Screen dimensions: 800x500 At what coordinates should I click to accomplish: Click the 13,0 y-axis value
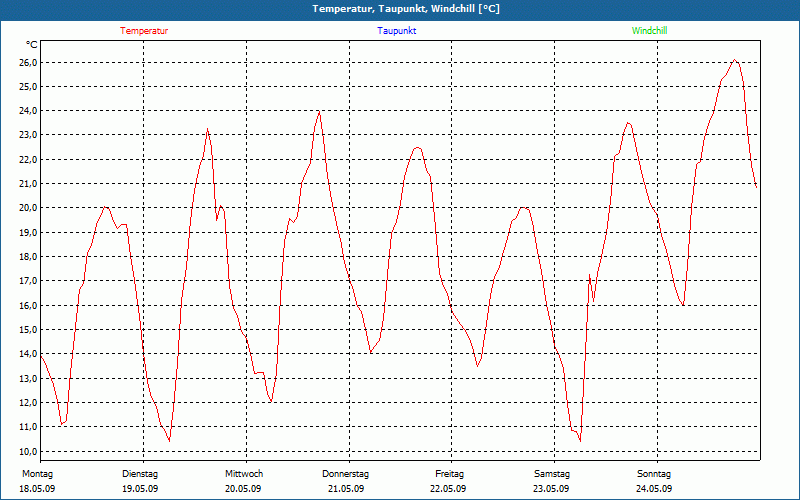28,379
